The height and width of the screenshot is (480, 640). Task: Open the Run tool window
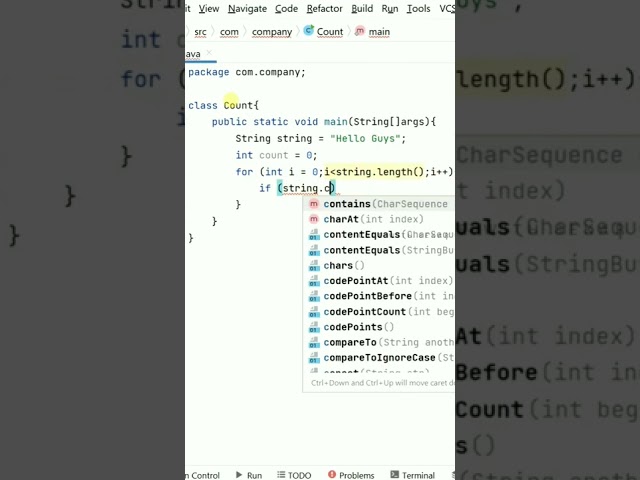(x=249, y=475)
